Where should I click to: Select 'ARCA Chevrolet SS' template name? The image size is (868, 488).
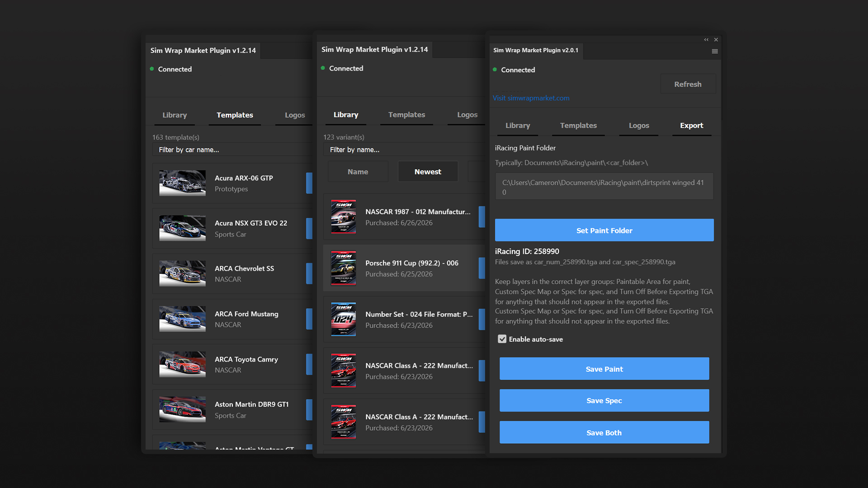(x=244, y=268)
